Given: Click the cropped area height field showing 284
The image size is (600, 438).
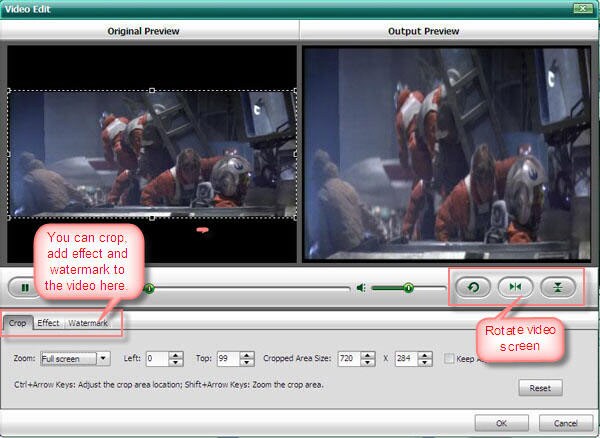Looking at the screenshot, I should [x=406, y=359].
